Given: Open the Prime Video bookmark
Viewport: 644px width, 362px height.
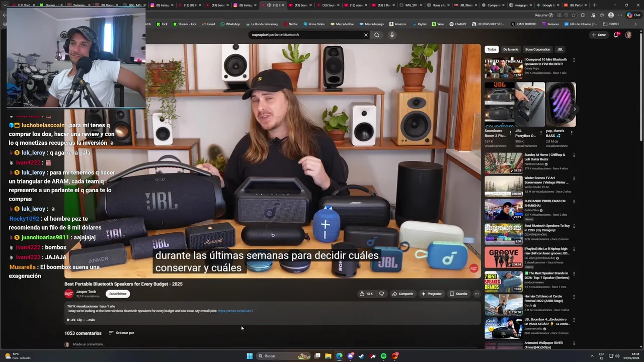Looking at the screenshot, I should click(x=314, y=24).
